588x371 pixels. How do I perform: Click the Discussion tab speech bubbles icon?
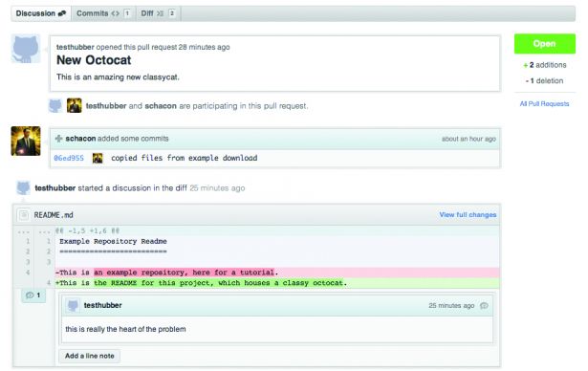(62, 13)
